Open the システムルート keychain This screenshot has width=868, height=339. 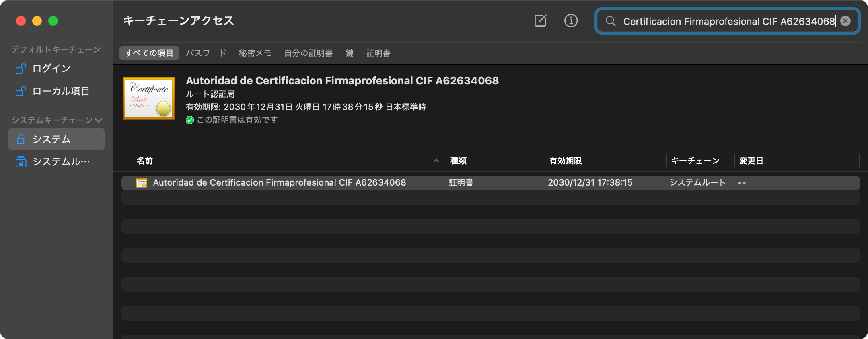60,162
